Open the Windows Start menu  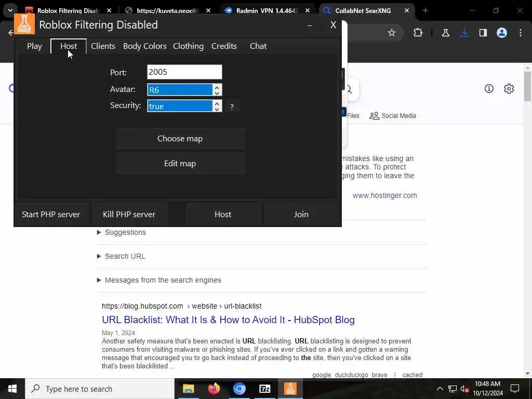coord(12,389)
